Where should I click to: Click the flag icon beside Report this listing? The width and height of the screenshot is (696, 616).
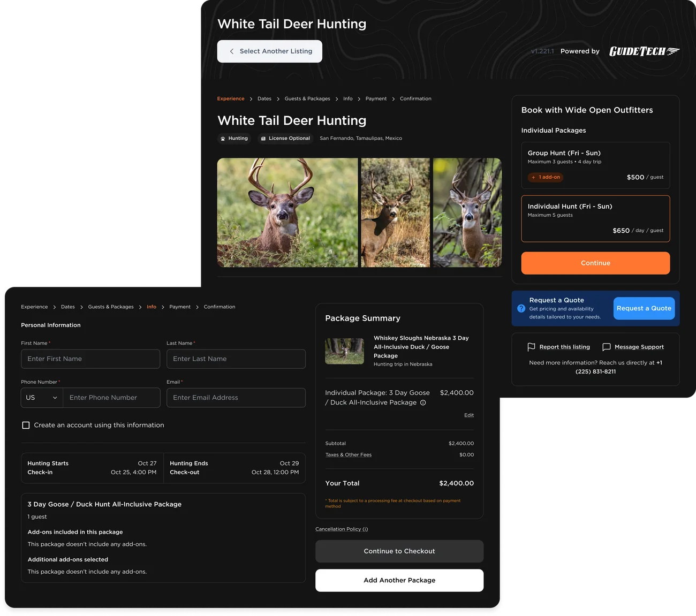click(x=531, y=347)
